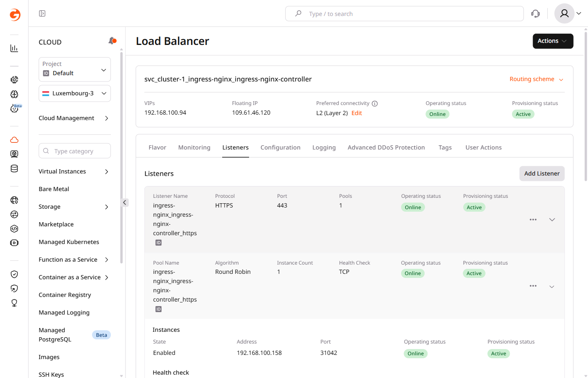Open the shield with arrow icon

tap(14, 289)
